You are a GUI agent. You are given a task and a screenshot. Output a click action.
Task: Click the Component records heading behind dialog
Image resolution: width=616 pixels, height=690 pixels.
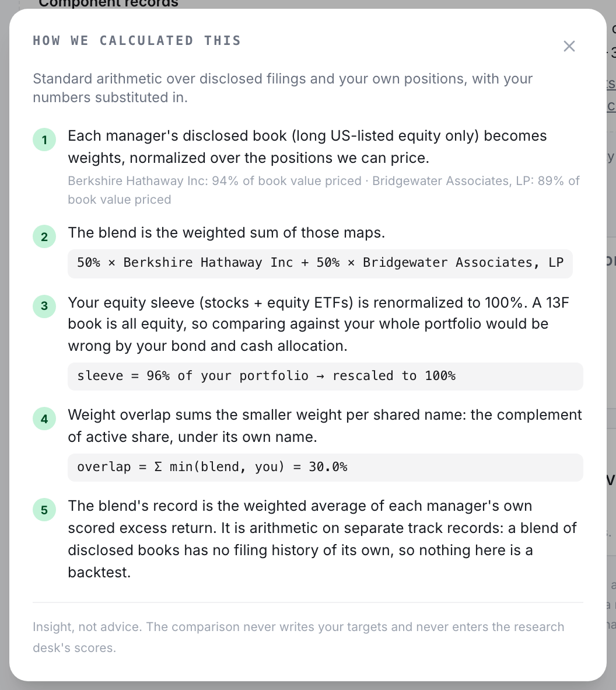[108, 4]
